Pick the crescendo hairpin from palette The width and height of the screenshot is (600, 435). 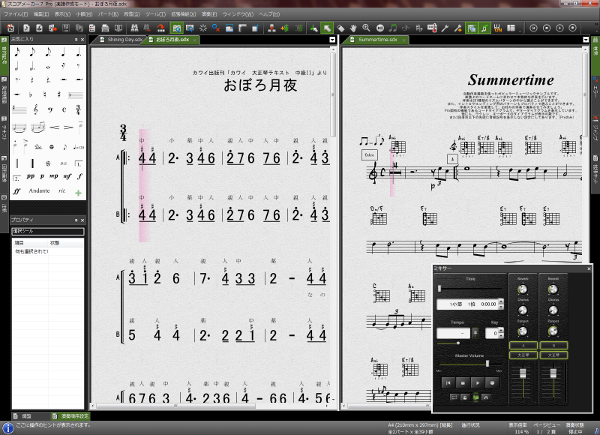click(54, 127)
